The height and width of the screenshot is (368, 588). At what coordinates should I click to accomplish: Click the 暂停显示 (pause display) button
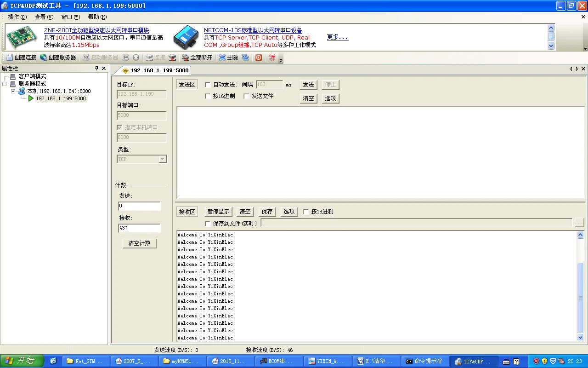pos(218,212)
